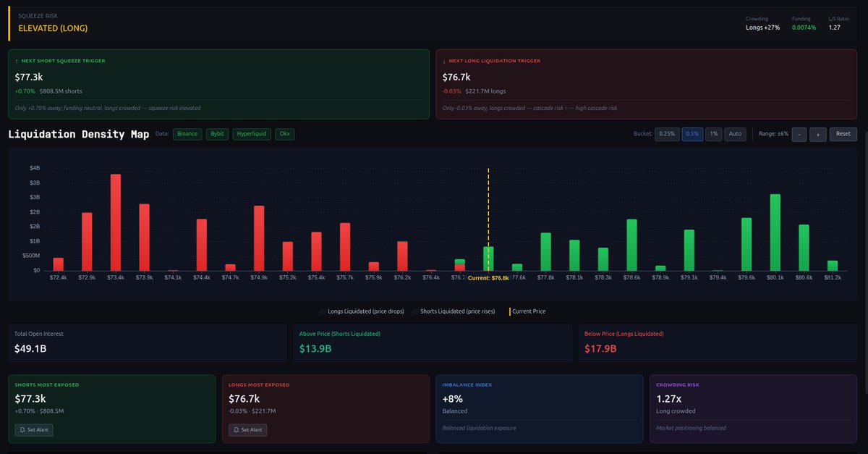The width and height of the screenshot is (868, 454).
Task: Click the 1.27 L/S Ratio value
Action: (x=835, y=28)
